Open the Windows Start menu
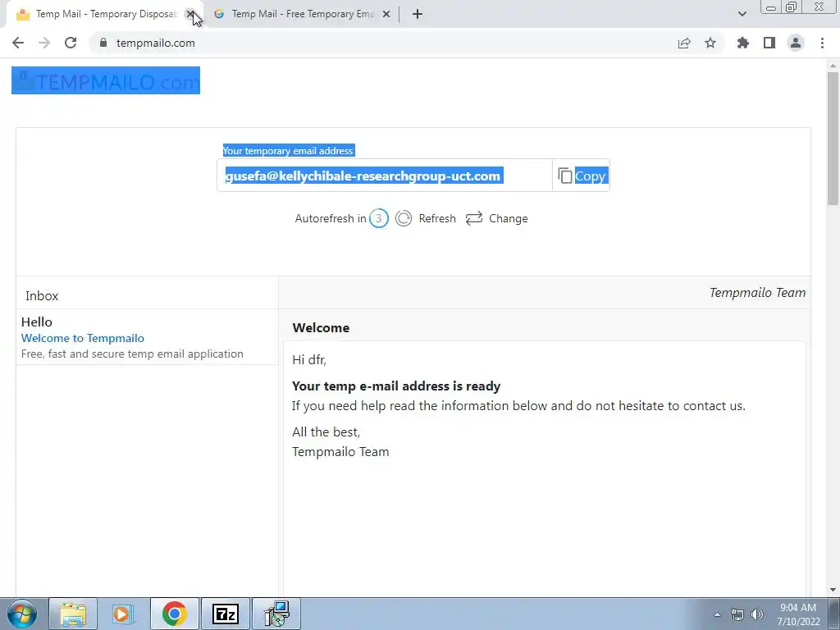Screen dimensions: 840x630 pyautogui.click(x=22, y=614)
